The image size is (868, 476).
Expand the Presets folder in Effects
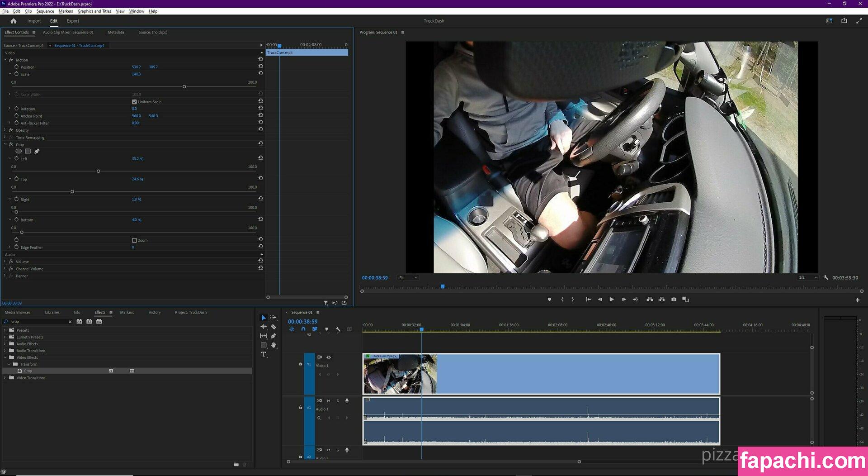(x=5, y=330)
